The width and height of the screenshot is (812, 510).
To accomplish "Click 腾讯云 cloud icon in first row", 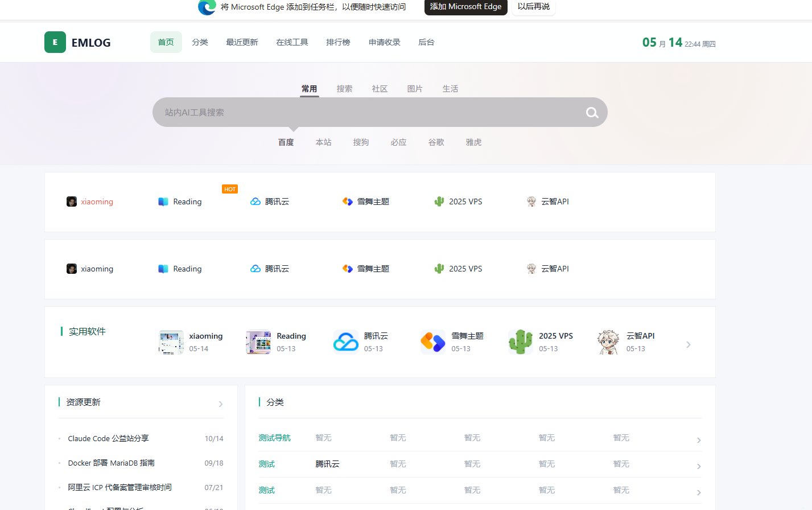I will [255, 201].
